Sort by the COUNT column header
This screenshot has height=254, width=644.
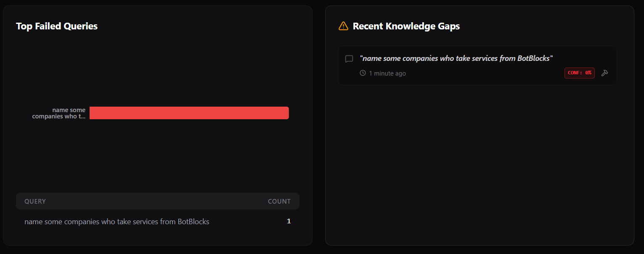(x=279, y=202)
